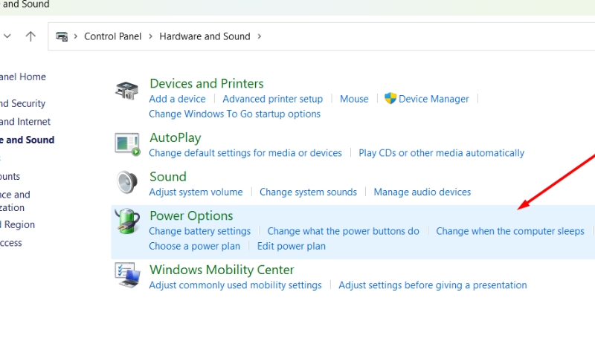This screenshot has height=364, width=595.
Task: Click Adjust commonly used mobility settings
Action: 235,285
